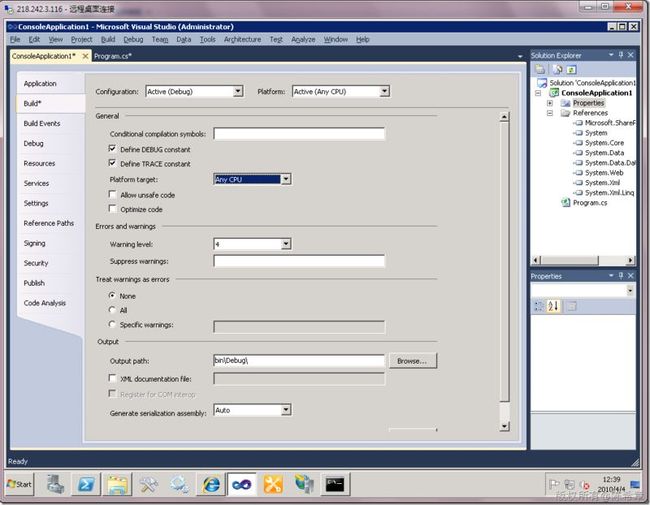Image resolution: width=650 pixels, height=505 pixels.
Task: Click the build page vertical scrollbar thumb
Action: coord(504,262)
